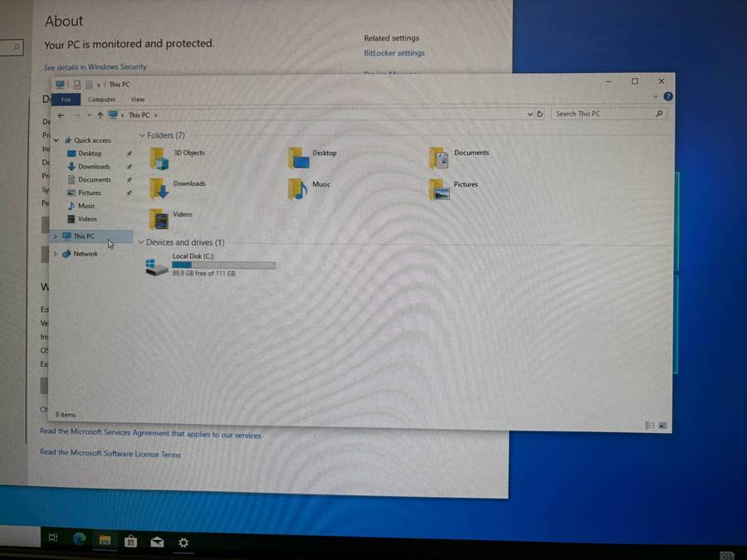Viewport: 747px width, 560px height.
Task: Switch to large icons view in status bar
Action: pos(662,426)
